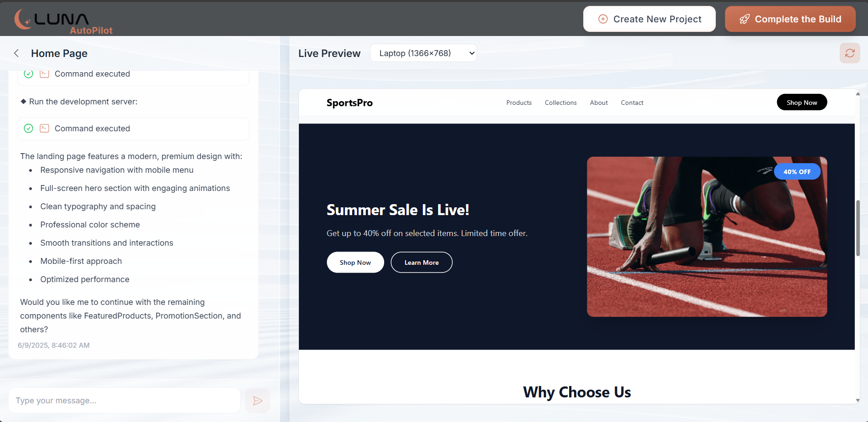Click the 40% OFF badge
Viewport: 868px width, 422px height.
click(797, 172)
